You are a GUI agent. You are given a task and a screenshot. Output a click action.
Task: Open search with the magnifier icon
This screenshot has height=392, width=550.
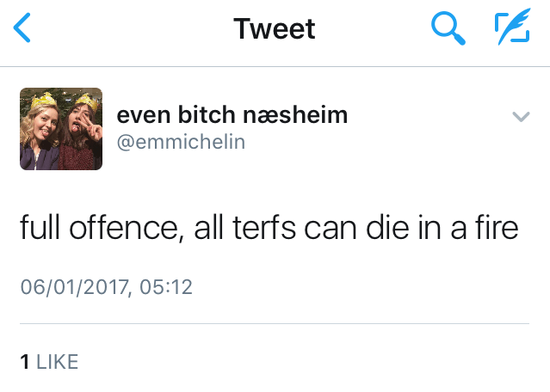(447, 31)
